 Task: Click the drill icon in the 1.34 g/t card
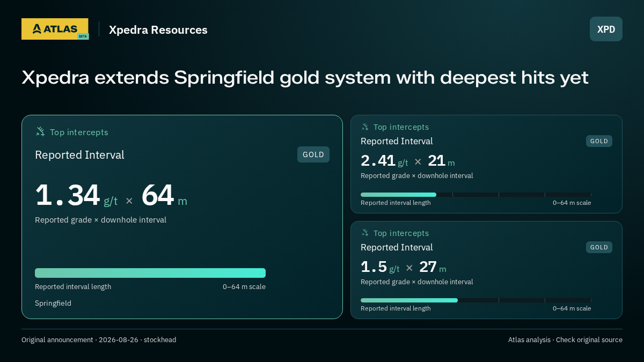tap(40, 131)
